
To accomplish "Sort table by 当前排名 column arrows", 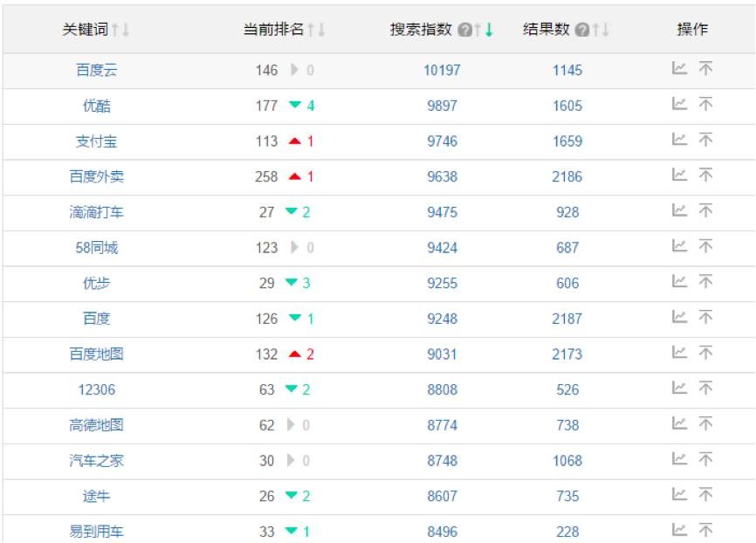I will click(x=316, y=30).
